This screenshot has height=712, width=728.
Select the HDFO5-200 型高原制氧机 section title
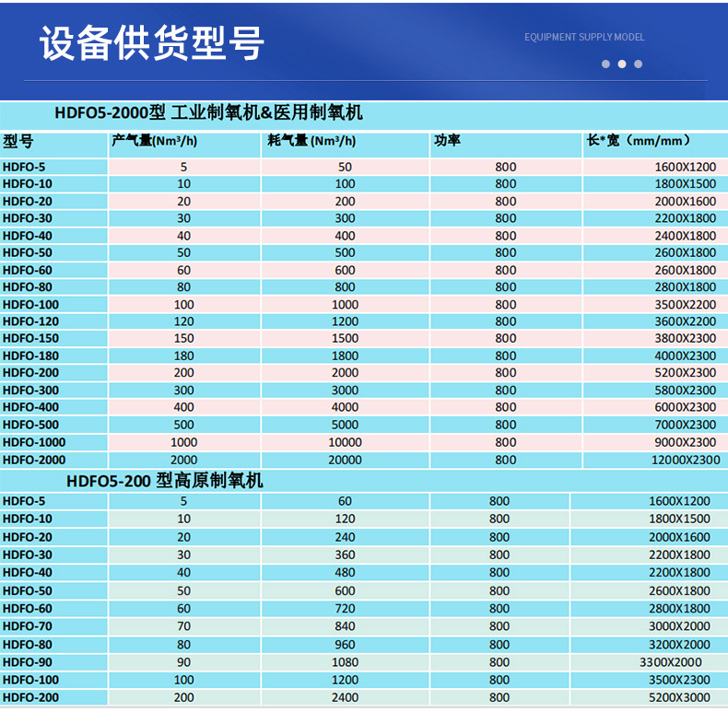[164, 481]
